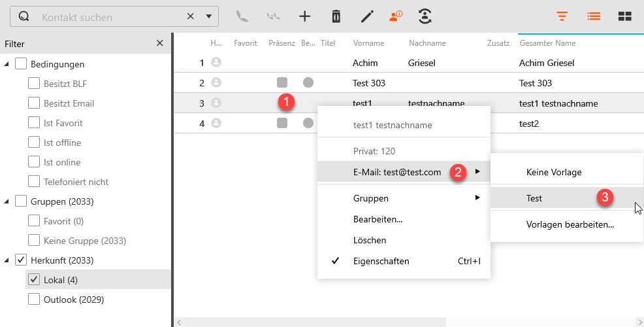The image size is (644, 327).
Task: Sort by Zusatz column header
Action: 498,43
